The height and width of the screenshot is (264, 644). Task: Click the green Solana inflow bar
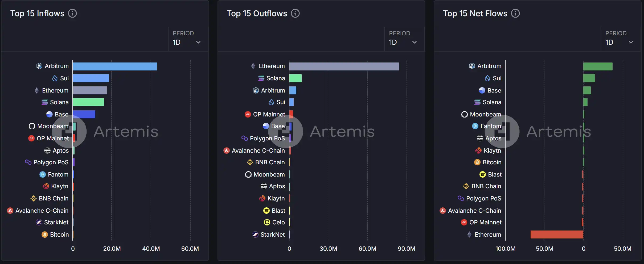pos(88,102)
